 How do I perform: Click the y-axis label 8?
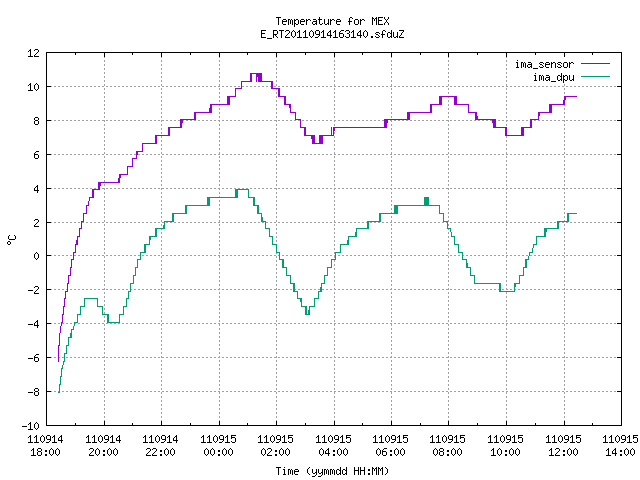pyautogui.click(x=37, y=121)
